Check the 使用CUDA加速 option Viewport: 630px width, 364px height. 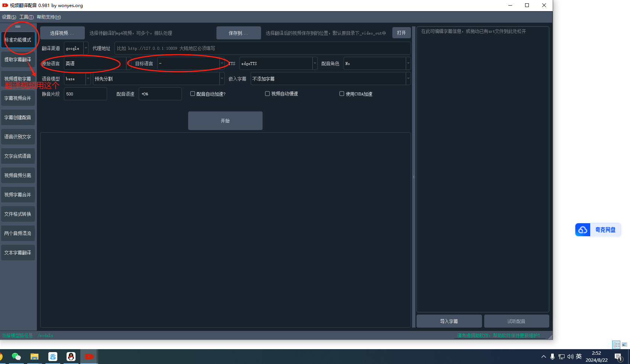342,94
